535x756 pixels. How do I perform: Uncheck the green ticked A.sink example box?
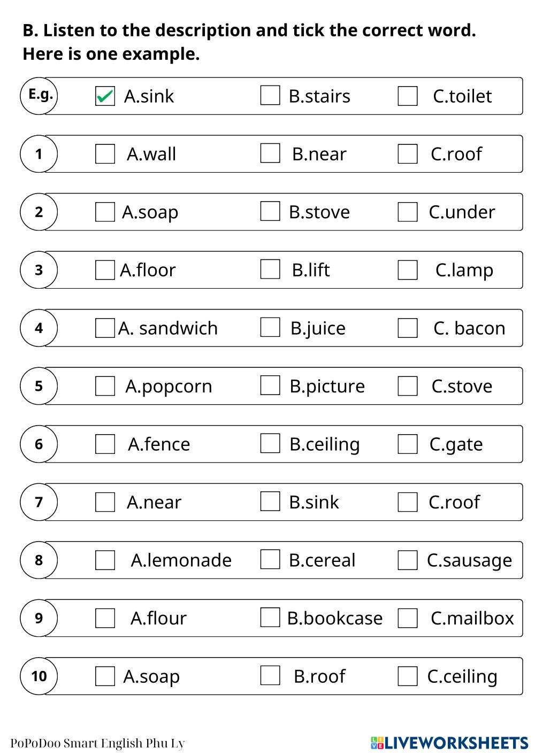105,96
